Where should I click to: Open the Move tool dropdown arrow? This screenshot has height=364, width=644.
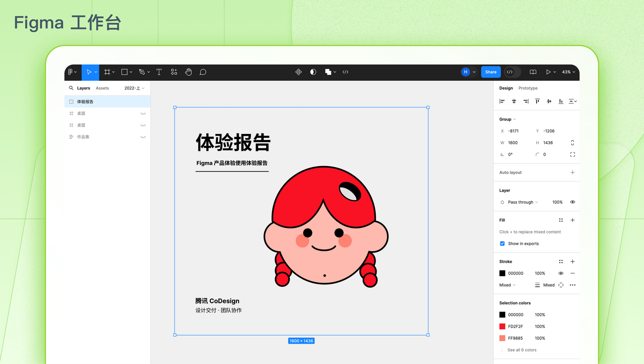(96, 72)
